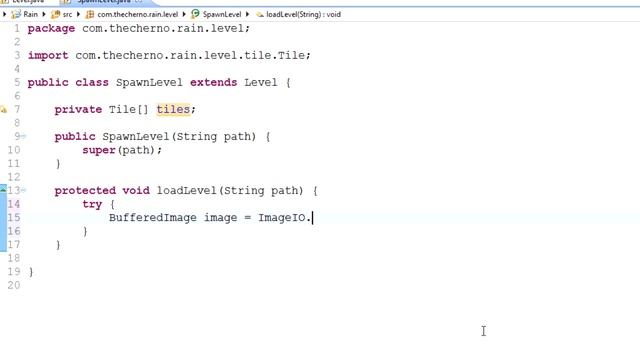Image resolution: width=640 pixels, height=360 pixels.
Task: Click the 'super' keyword on line 10
Action: click(x=99, y=150)
